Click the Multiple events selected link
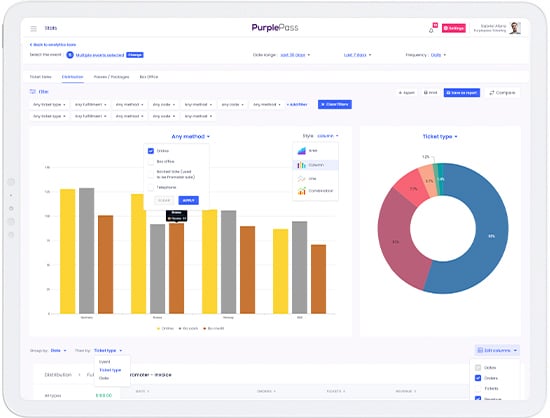550x418 pixels. click(x=100, y=55)
